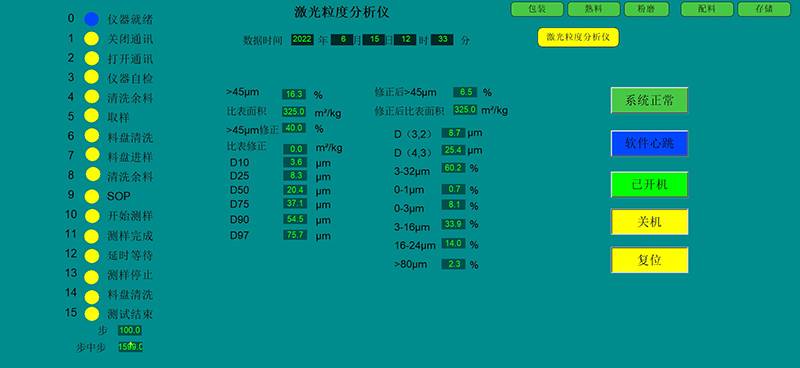Shut down with the 关机 button
Viewport: 800px width, 368px height.
649,222
